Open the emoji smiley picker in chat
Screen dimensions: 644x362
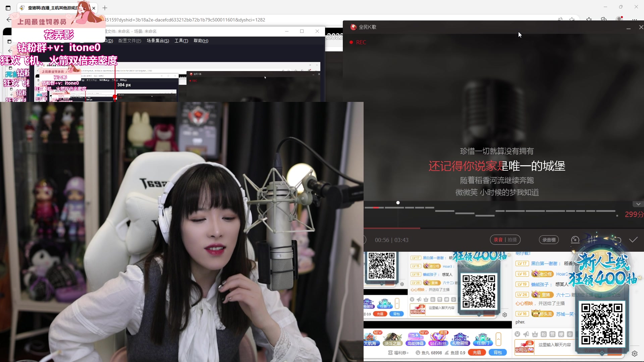tap(517, 334)
